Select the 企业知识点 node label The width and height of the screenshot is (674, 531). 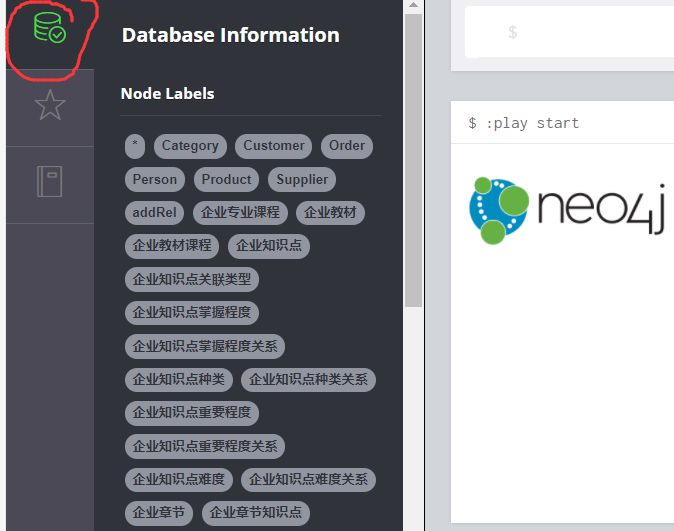pyautogui.click(x=269, y=246)
